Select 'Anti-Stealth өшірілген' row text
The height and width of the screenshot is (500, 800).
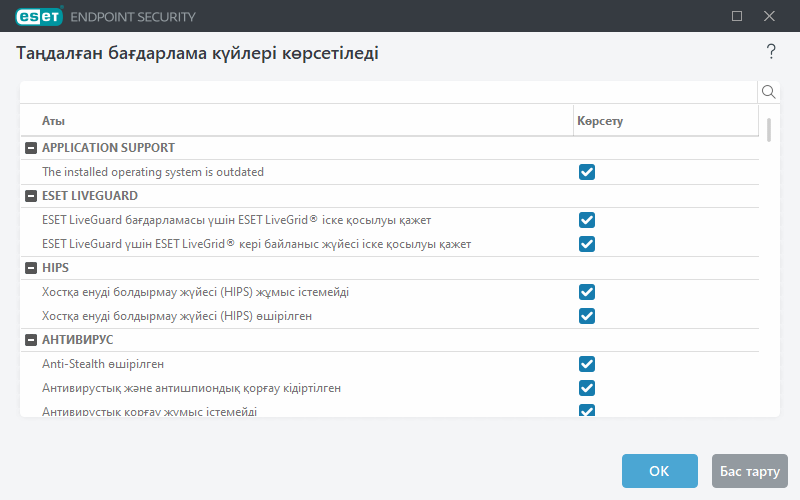tap(103, 364)
